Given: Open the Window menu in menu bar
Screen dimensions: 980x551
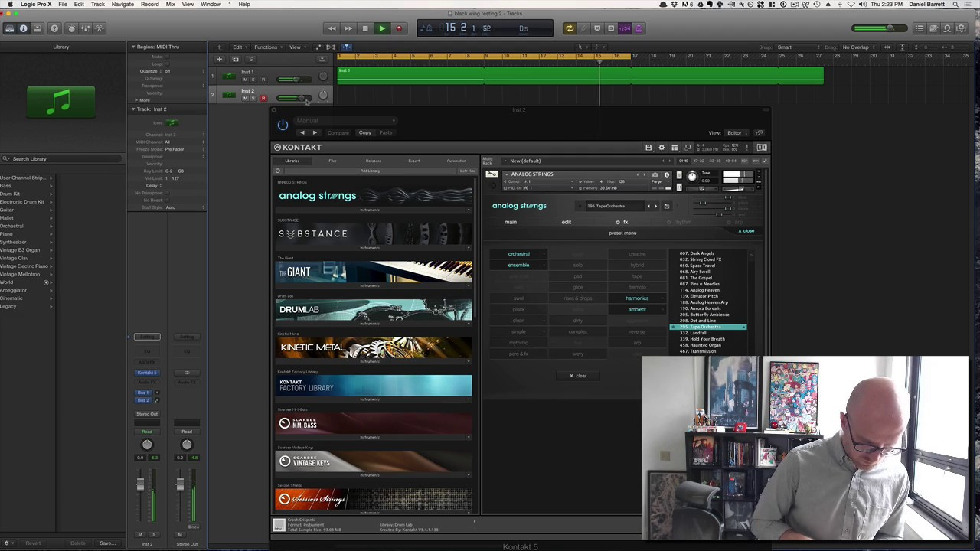Looking at the screenshot, I should tap(211, 5).
